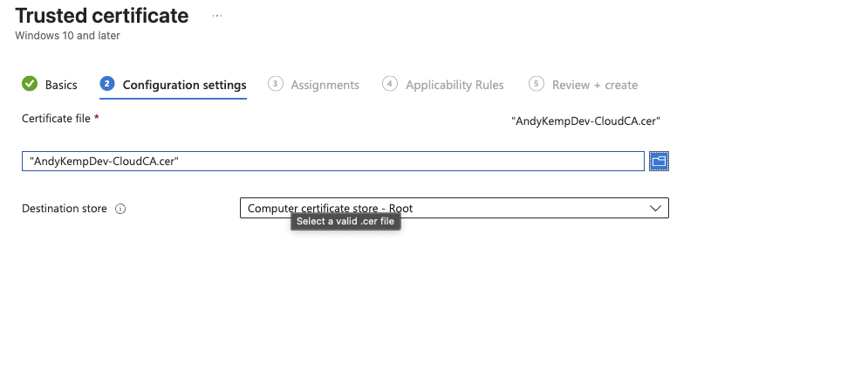Browse for a certificate using the folder icon
The image size is (868, 366).
[x=659, y=162]
